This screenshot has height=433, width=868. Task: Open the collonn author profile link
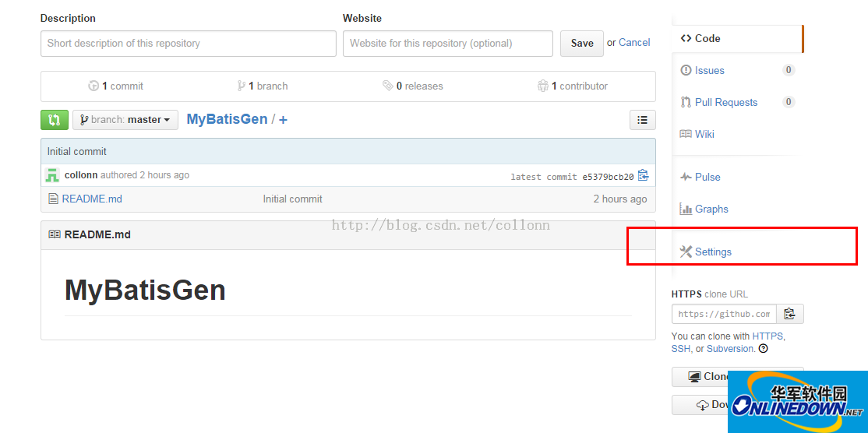81,174
